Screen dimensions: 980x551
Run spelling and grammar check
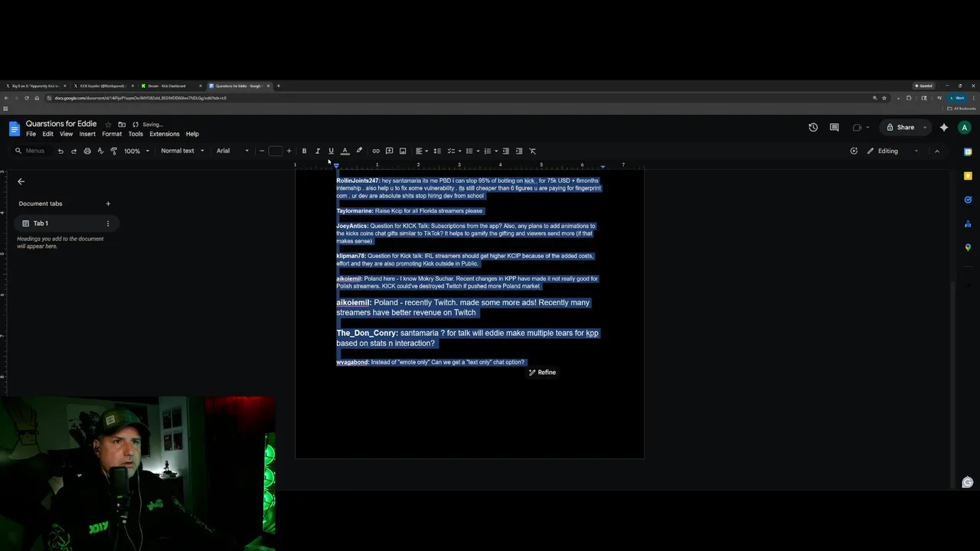point(100,151)
